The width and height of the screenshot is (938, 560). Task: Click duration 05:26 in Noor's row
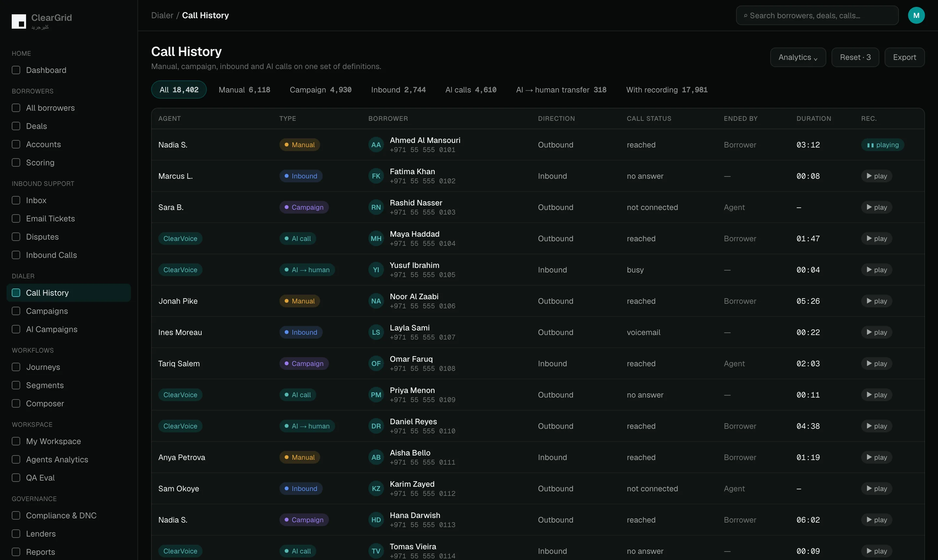coord(808,301)
